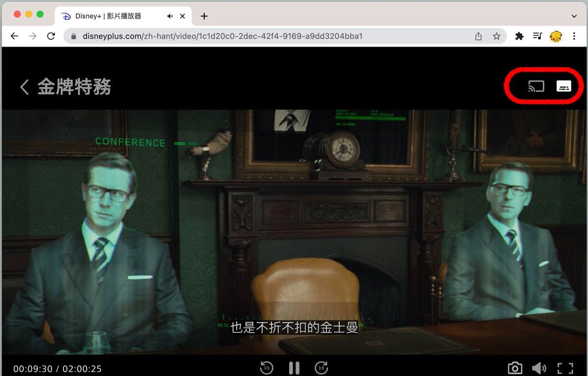Open the Chrome extensions puzzle icon
The height and width of the screenshot is (376, 588).
click(519, 36)
